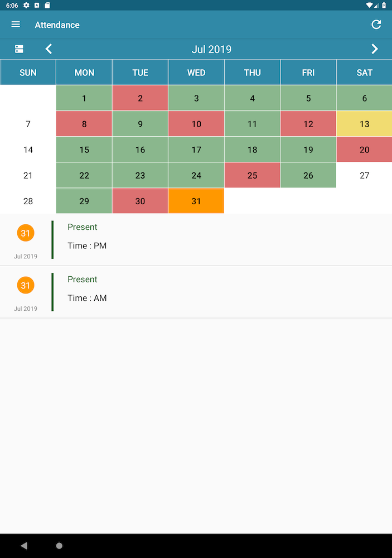Tap the Android back button
Image resolution: width=392 pixels, height=558 pixels.
click(x=23, y=546)
